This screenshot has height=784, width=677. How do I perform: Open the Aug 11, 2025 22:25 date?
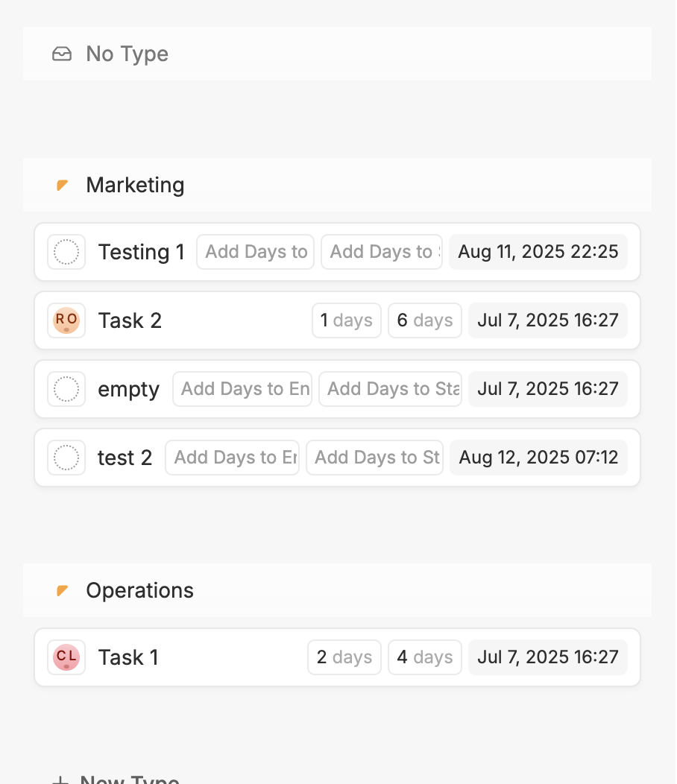point(538,252)
